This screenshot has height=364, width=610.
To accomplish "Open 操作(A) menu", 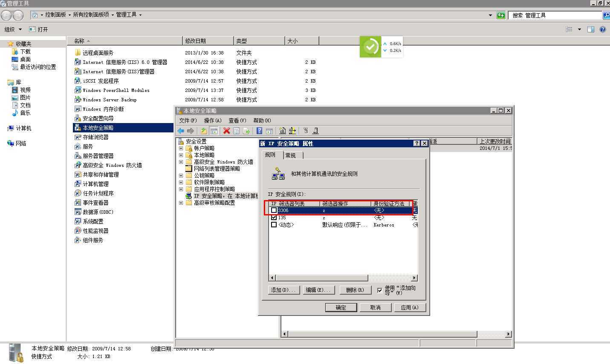I will pyautogui.click(x=213, y=120).
